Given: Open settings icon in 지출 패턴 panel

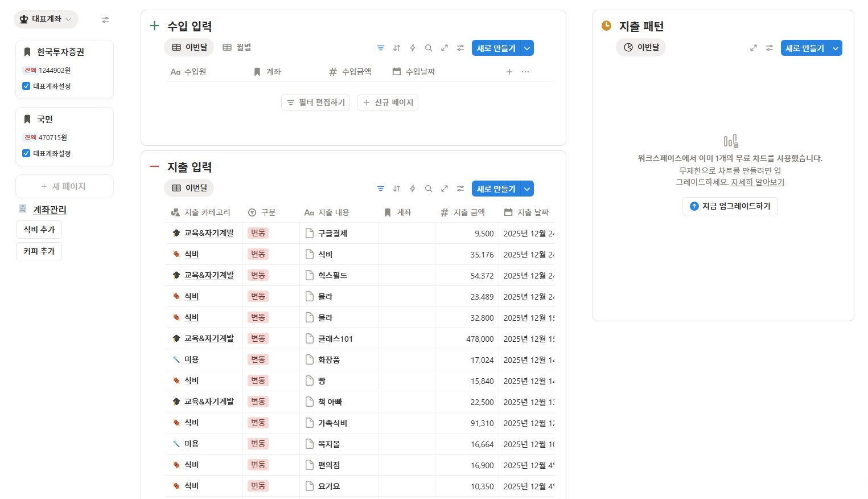Looking at the screenshot, I should pyautogui.click(x=770, y=48).
